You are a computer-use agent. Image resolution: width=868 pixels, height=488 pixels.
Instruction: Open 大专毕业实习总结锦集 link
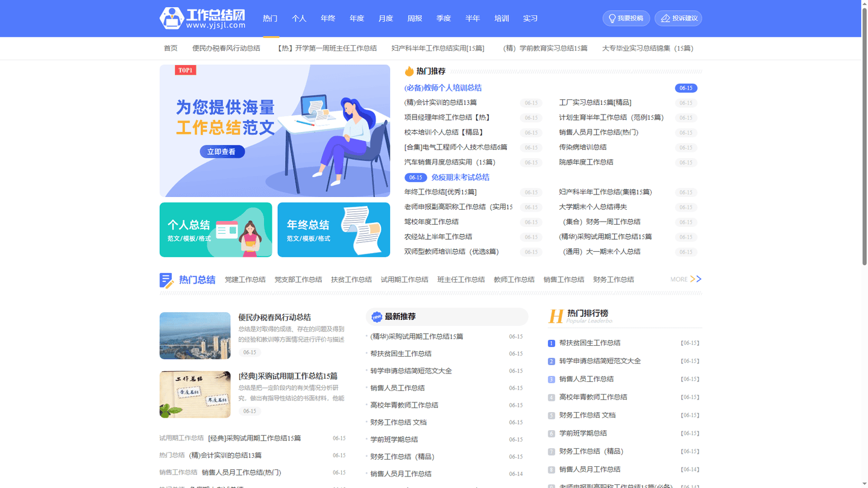point(647,48)
